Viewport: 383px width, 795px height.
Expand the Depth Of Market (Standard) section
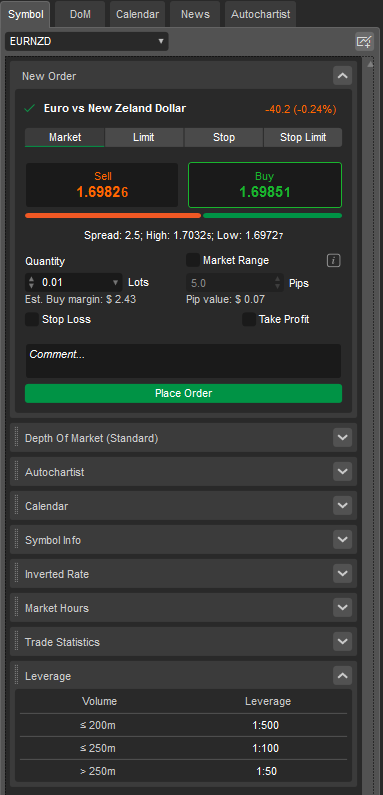342,438
